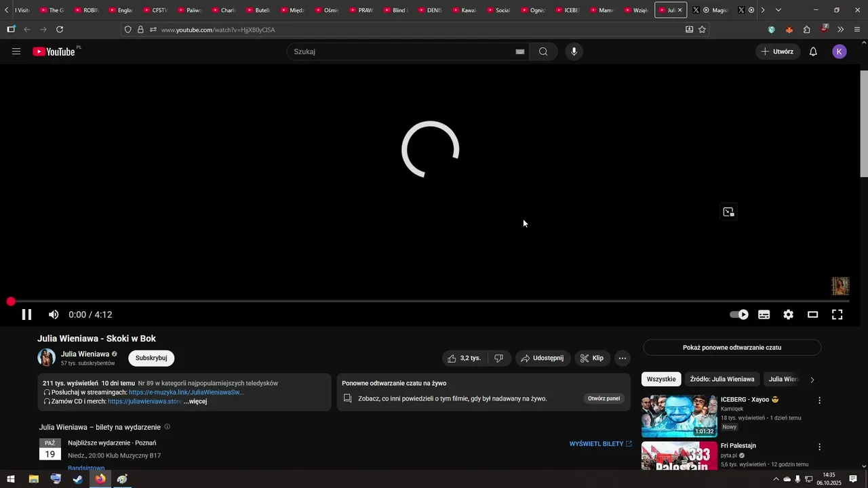Open the Julia Wieniawa channel name link
Image resolution: width=868 pixels, height=488 pixels.
click(x=85, y=354)
